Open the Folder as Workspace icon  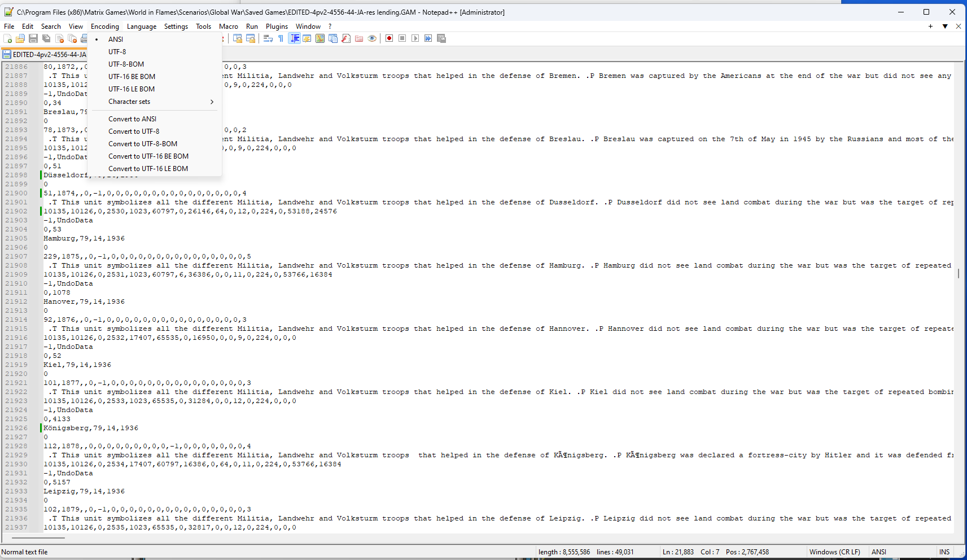pyautogui.click(x=359, y=38)
